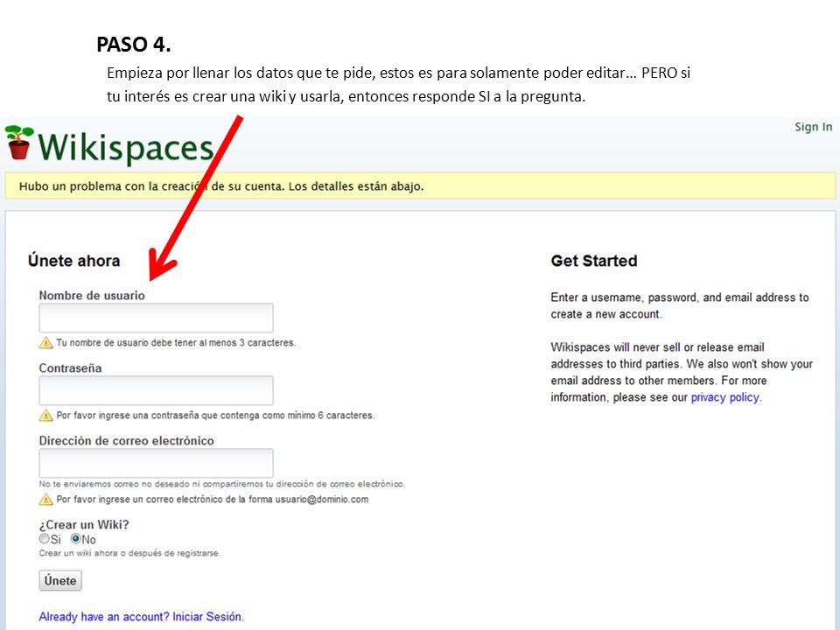Click 'Enter a username, password' paragraph
This screenshot has height=630, width=840.
pyautogui.click(x=680, y=306)
